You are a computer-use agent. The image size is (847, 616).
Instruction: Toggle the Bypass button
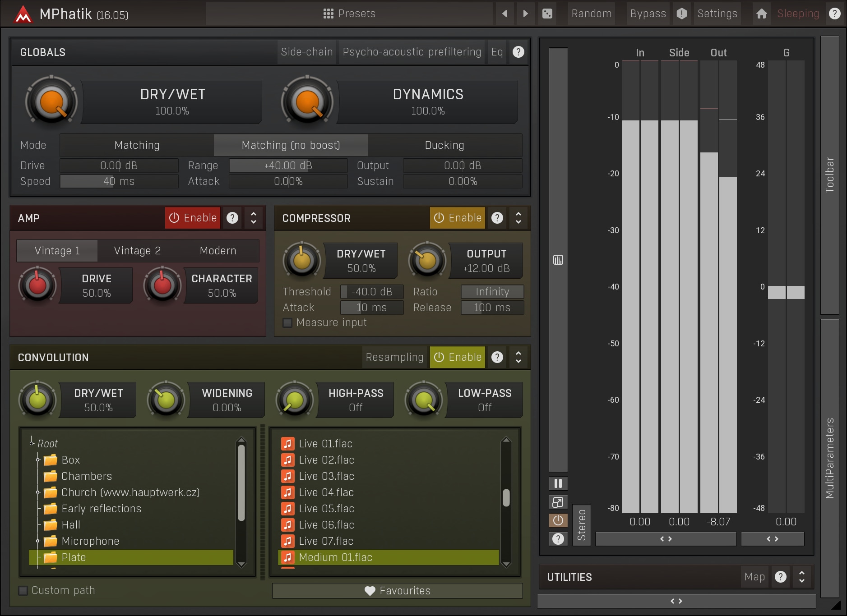coord(648,14)
